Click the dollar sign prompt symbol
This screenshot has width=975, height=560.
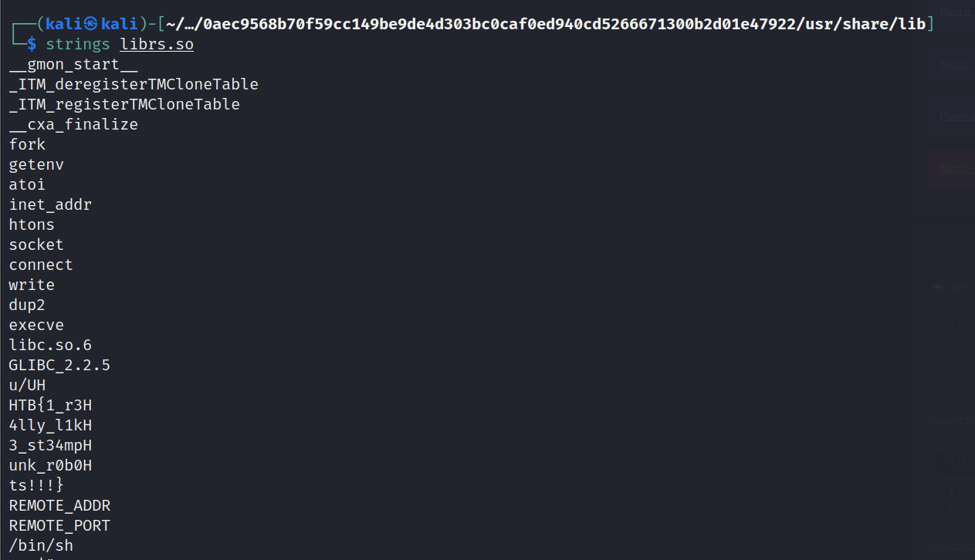click(x=32, y=45)
